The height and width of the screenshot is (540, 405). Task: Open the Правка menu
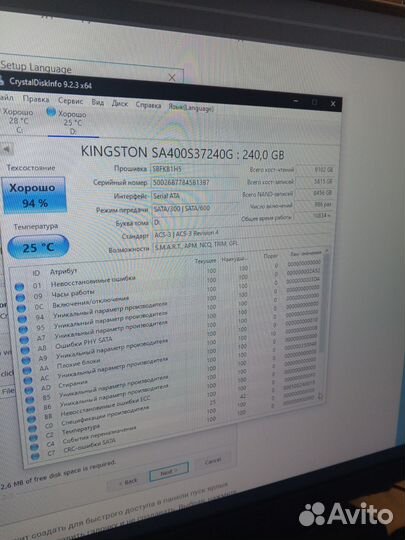[36, 100]
